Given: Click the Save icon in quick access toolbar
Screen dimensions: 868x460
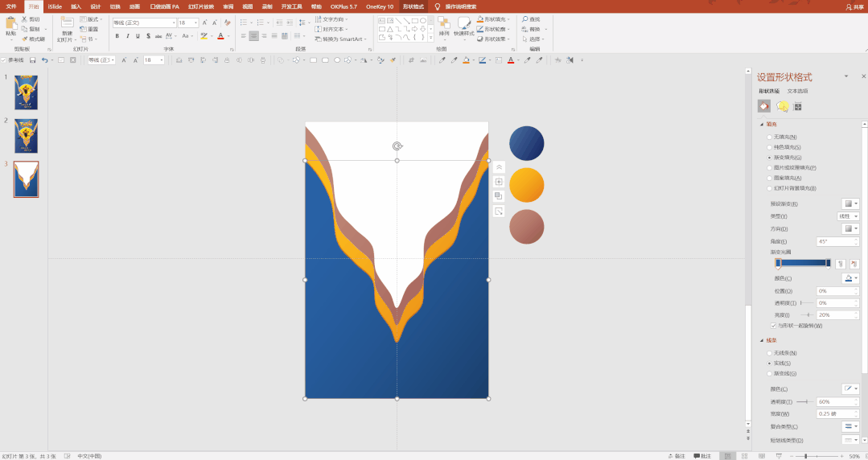Looking at the screenshot, I should click(x=33, y=60).
